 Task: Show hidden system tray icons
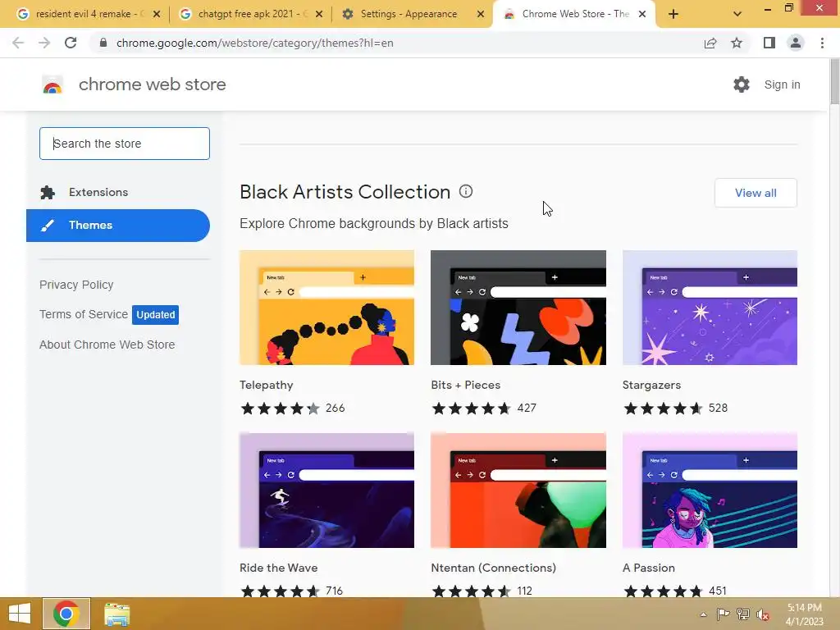point(703,614)
